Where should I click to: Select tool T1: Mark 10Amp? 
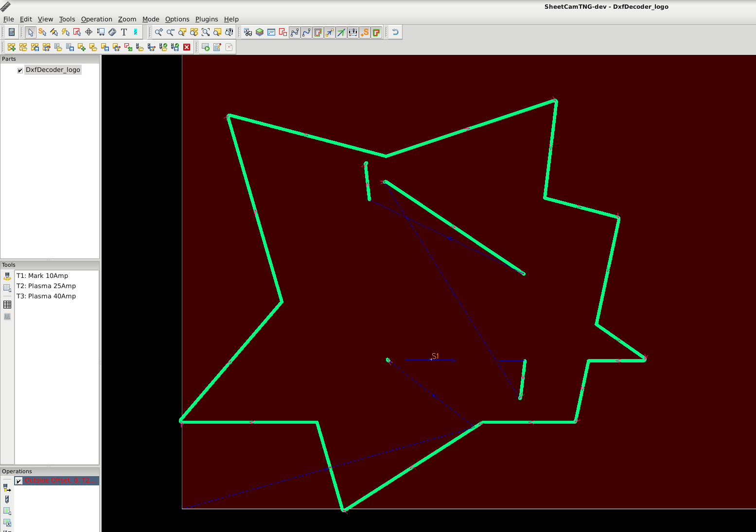click(42, 275)
